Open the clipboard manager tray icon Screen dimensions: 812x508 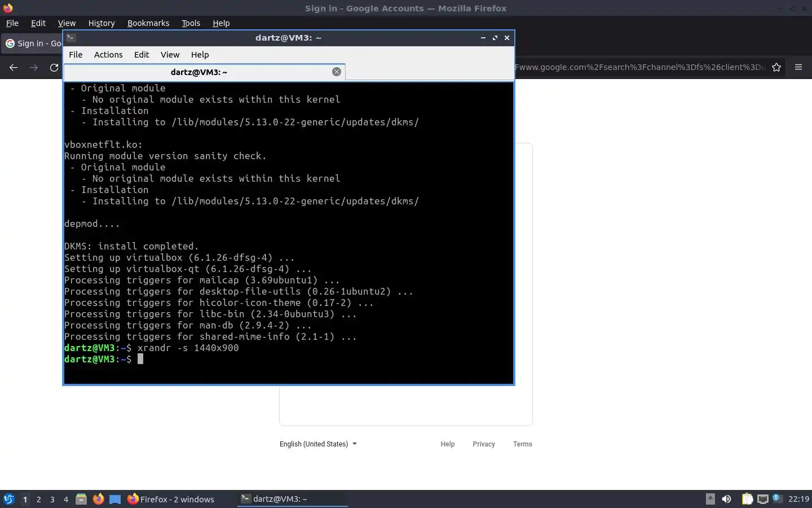(x=747, y=499)
